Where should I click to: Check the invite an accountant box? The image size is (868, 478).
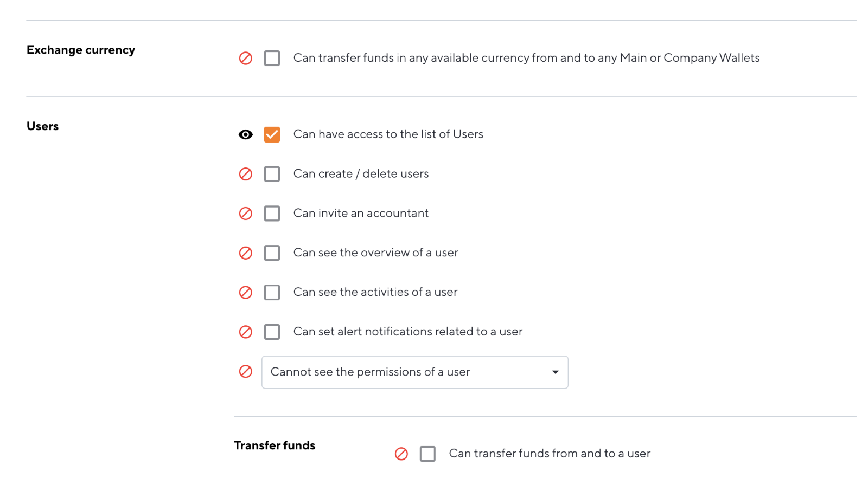tap(272, 214)
